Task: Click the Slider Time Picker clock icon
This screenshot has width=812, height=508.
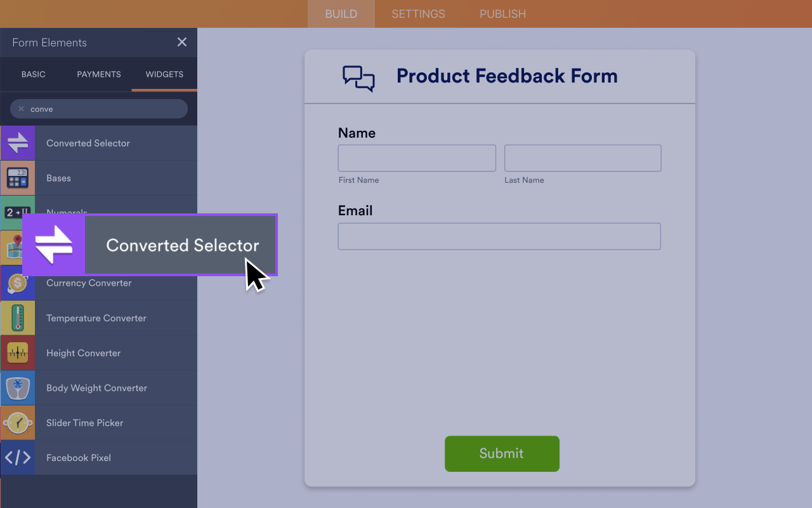Action: 18,423
